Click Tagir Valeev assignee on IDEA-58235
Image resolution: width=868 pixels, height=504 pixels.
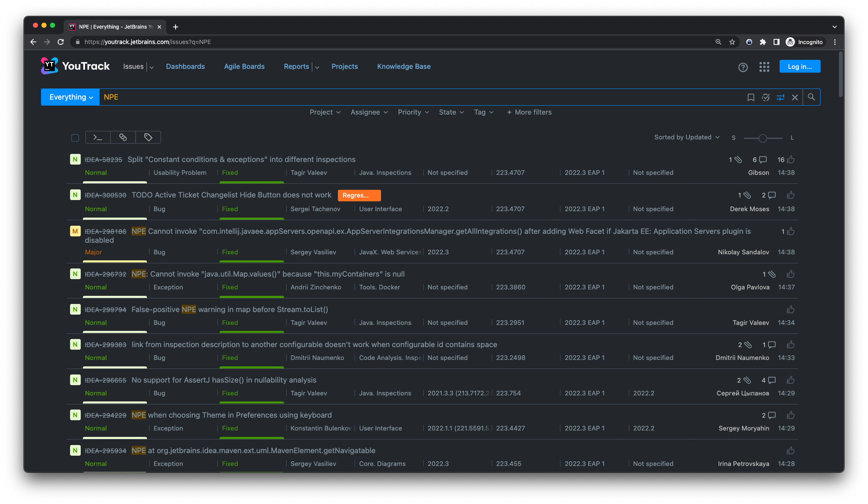[x=309, y=173]
